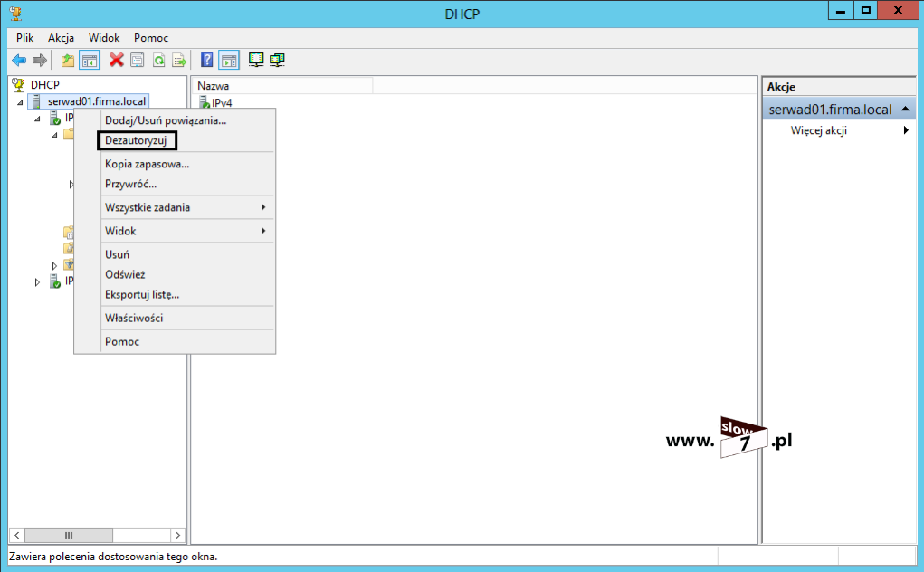The image size is (924, 572).
Task: Expand the lower IP node in tree
Action: [37, 282]
